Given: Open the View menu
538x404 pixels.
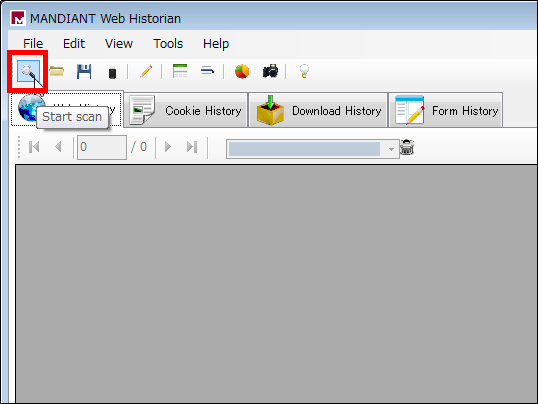Looking at the screenshot, I should click(x=119, y=44).
